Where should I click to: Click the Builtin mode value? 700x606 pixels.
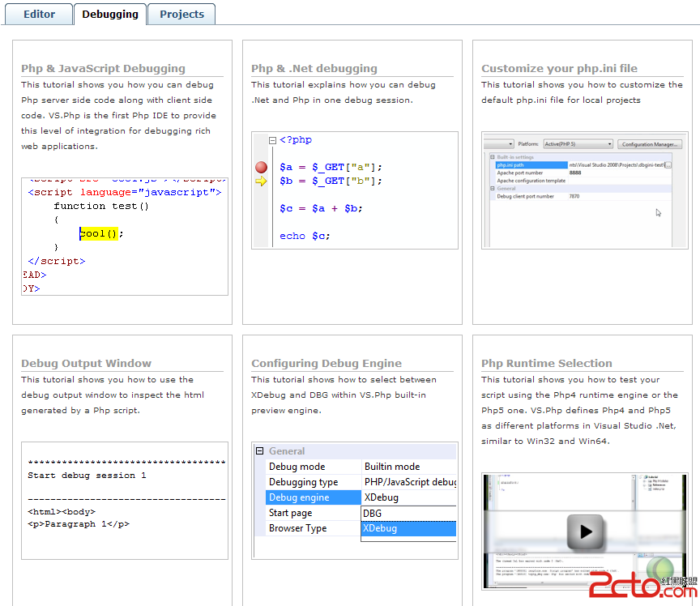[x=392, y=467]
